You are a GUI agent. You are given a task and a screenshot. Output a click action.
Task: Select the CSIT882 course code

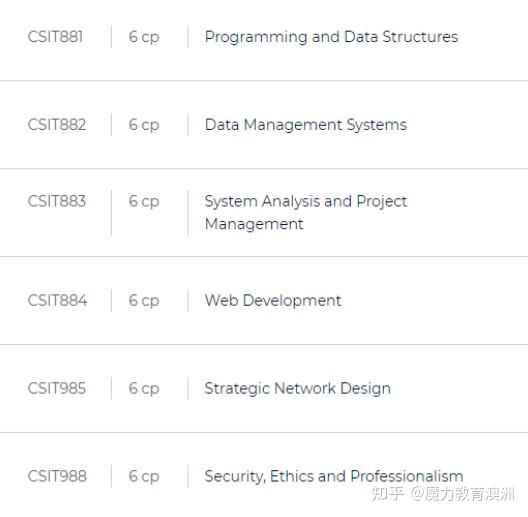tap(57, 125)
